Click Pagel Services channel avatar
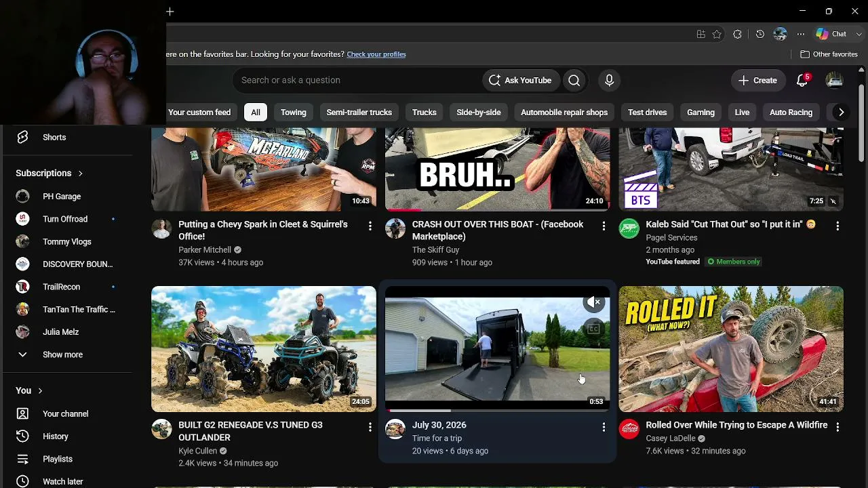This screenshot has height=488, width=868. pos(629,228)
